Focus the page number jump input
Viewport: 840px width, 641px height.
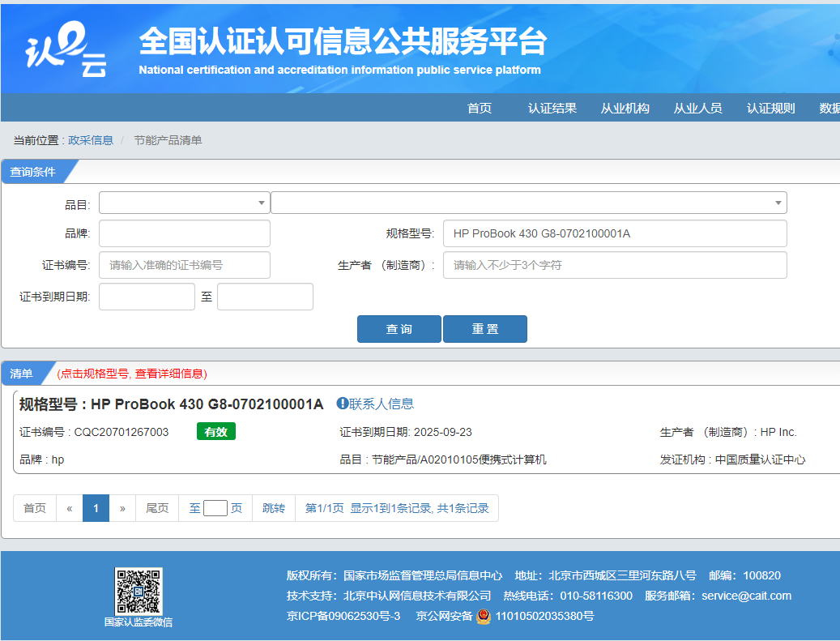215,508
